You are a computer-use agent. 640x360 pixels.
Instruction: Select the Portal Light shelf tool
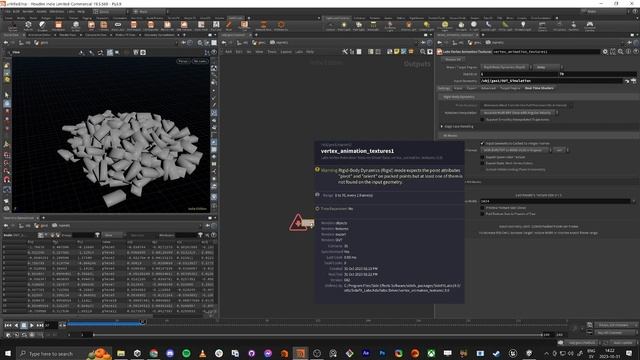tap(505, 26)
